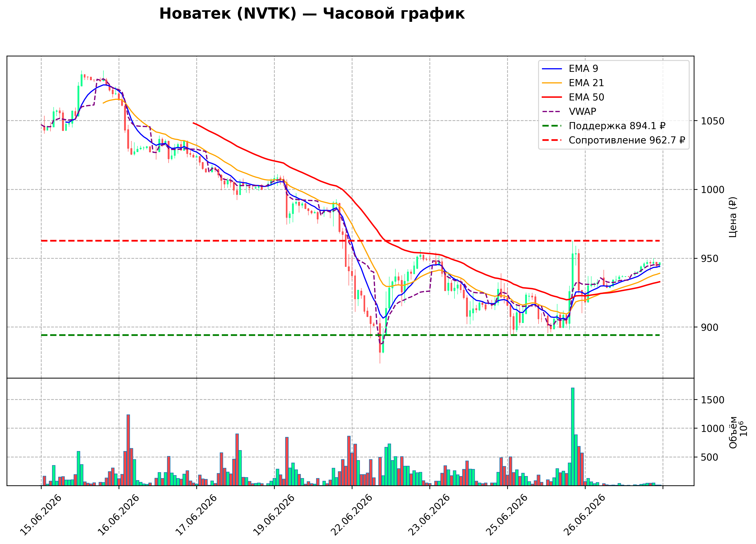Click the green dashed support legend line sample

click(x=552, y=126)
